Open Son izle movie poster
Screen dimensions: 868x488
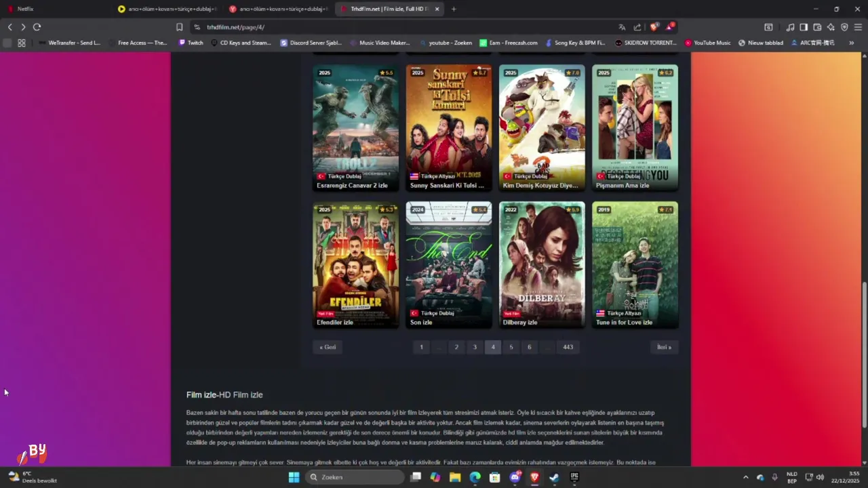click(449, 265)
